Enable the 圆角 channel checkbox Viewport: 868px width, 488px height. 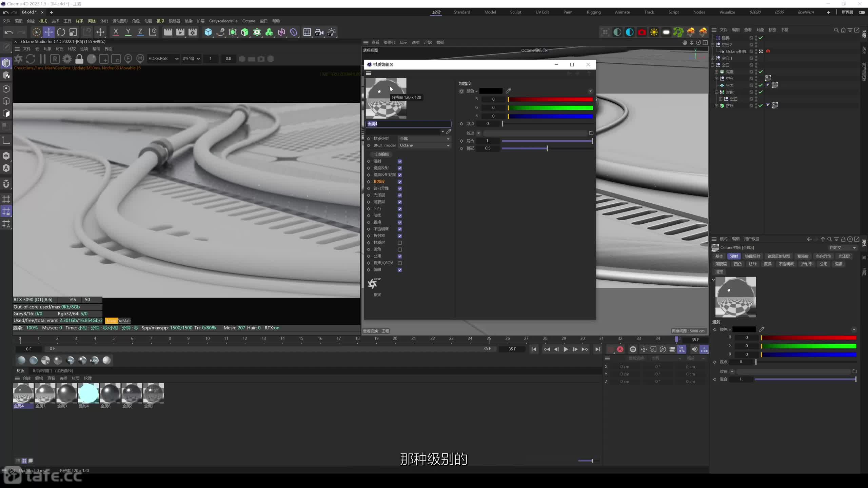click(x=400, y=249)
